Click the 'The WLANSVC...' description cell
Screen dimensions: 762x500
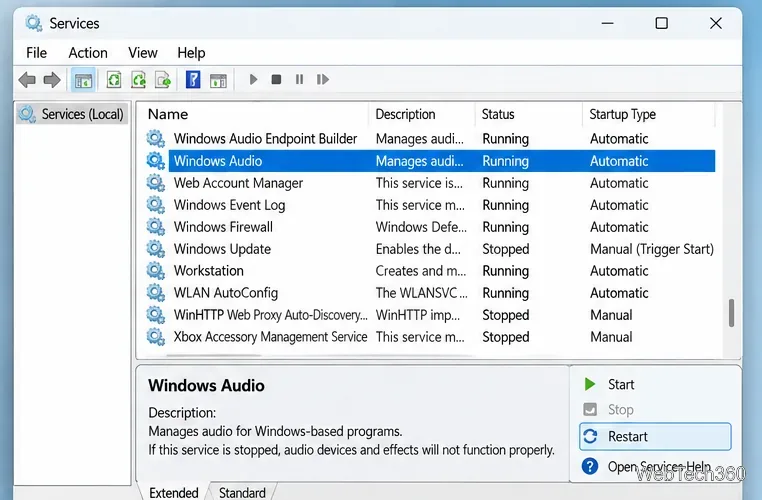(x=421, y=293)
